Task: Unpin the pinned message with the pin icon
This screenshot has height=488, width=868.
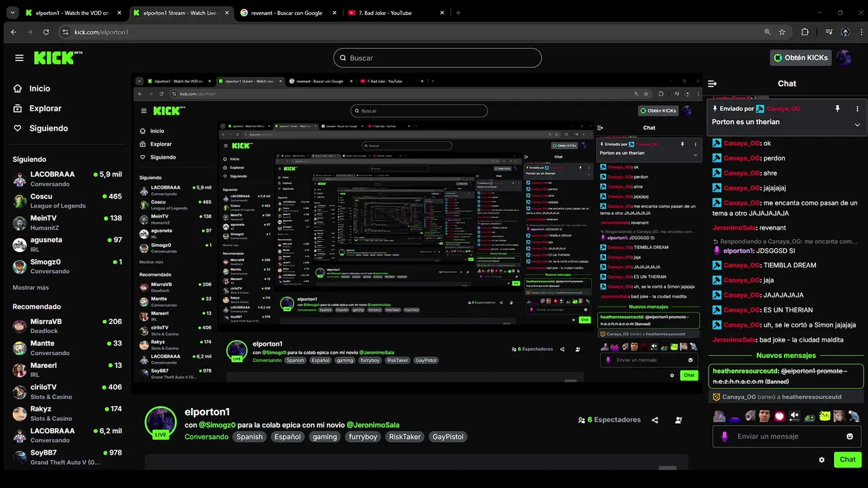Action: click(837, 108)
